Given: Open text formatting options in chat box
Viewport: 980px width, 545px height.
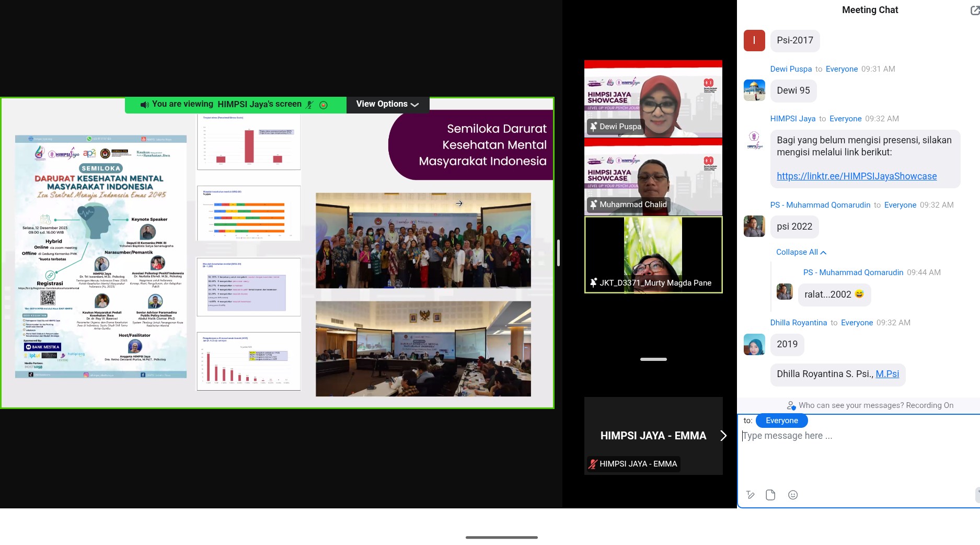Looking at the screenshot, I should point(751,495).
